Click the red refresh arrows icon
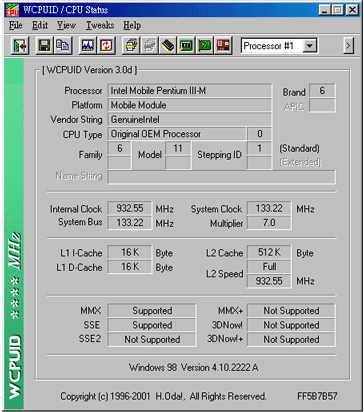 coord(106,46)
